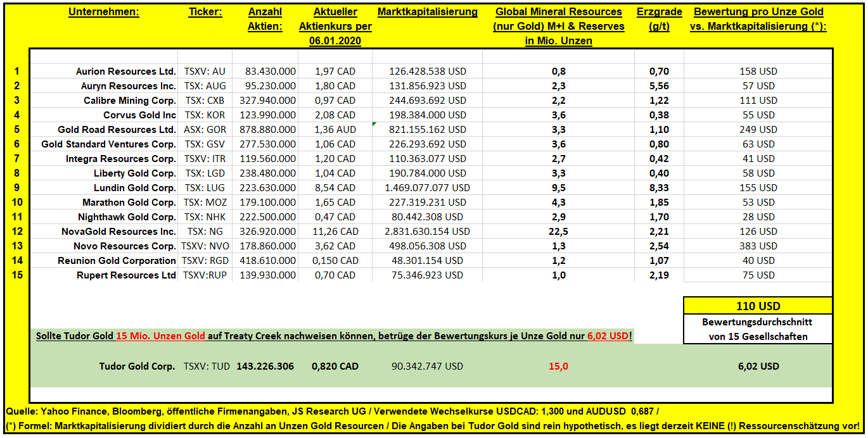Click ticker 'TSX: NG'

click(205, 232)
